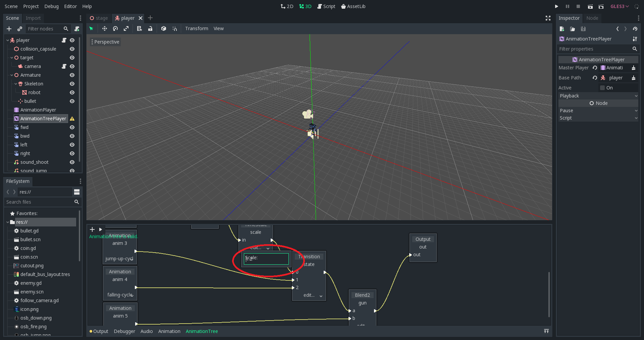Select the Scale tool in the viewport toolbar
This screenshot has width=644, height=340.
point(126,28)
